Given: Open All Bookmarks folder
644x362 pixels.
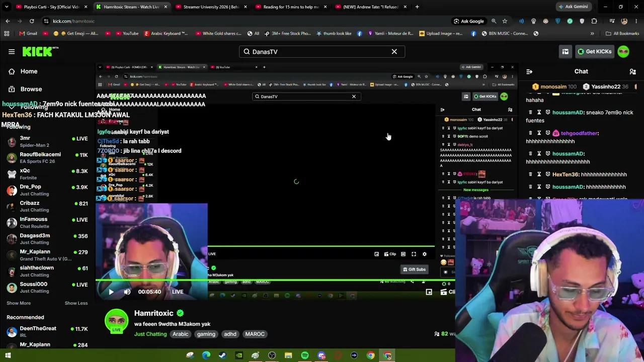Looking at the screenshot, I should (x=622, y=34).
